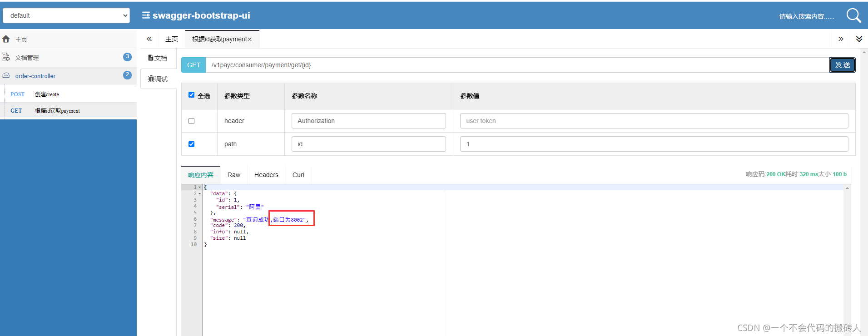The height and width of the screenshot is (336, 868).
Task: Click the 200 OK response status text
Action: (x=776, y=174)
